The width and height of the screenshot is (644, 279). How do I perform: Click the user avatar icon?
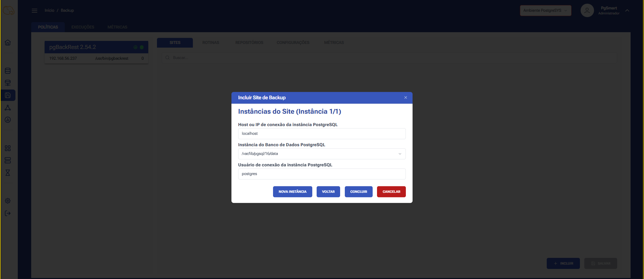pos(587,10)
